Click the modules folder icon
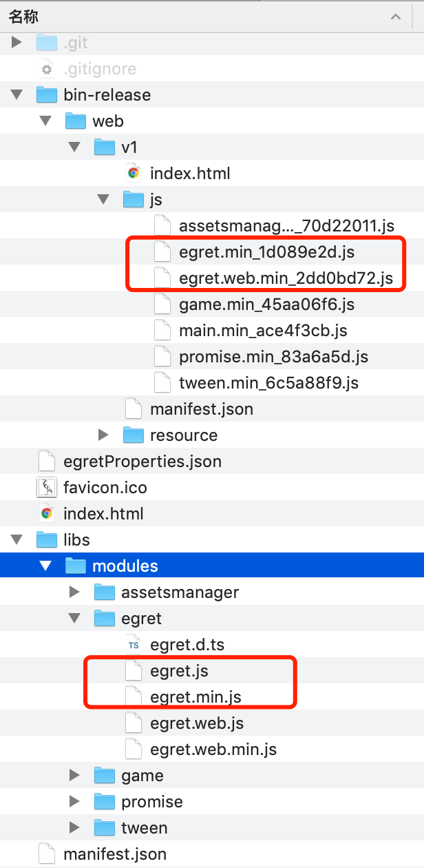The image size is (424, 868). [75, 566]
